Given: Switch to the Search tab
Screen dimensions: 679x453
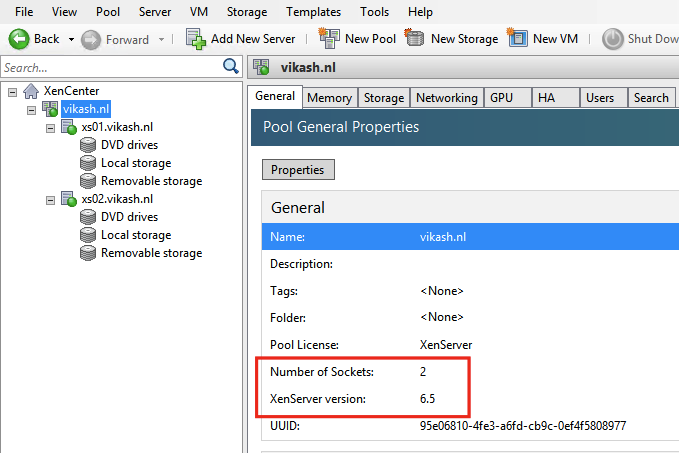Looking at the screenshot, I should coord(651,98).
